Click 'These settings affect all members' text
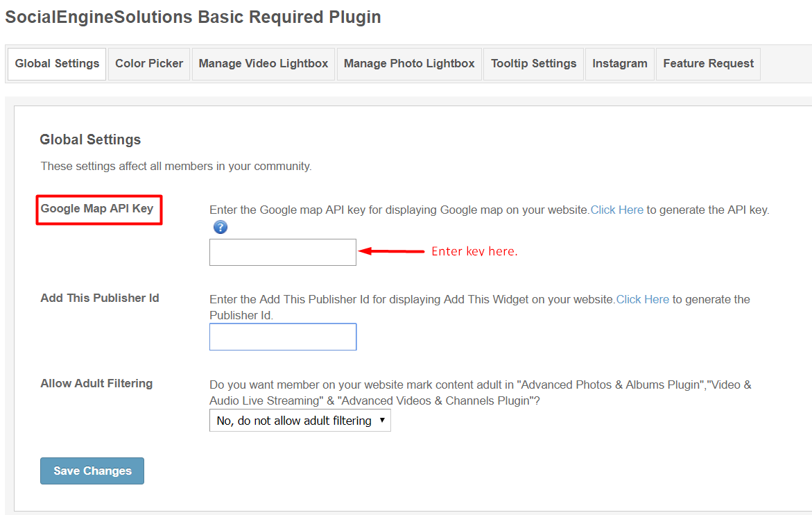Viewport: 812px width, 515px height. pyautogui.click(x=176, y=167)
